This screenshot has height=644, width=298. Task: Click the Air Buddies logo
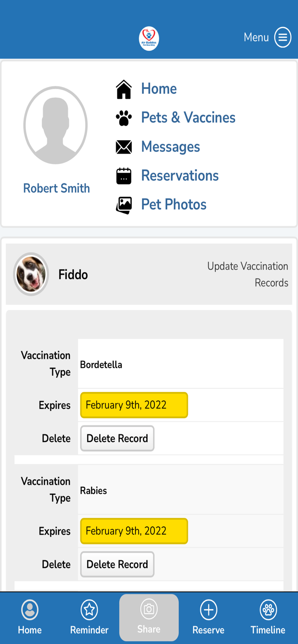click(149, 38)
